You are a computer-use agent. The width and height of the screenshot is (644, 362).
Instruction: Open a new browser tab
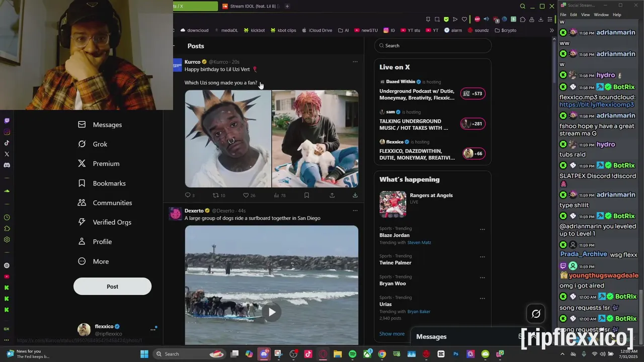point(287,6)
